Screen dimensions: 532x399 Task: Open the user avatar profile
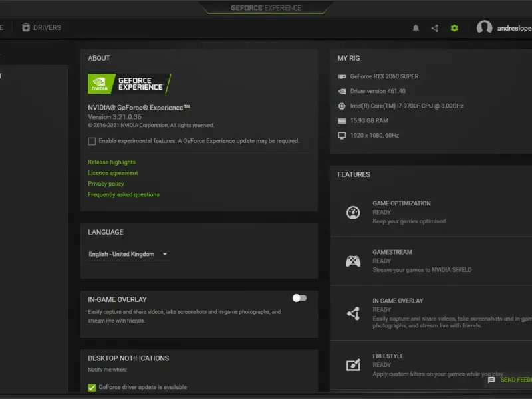coord(484,27)
